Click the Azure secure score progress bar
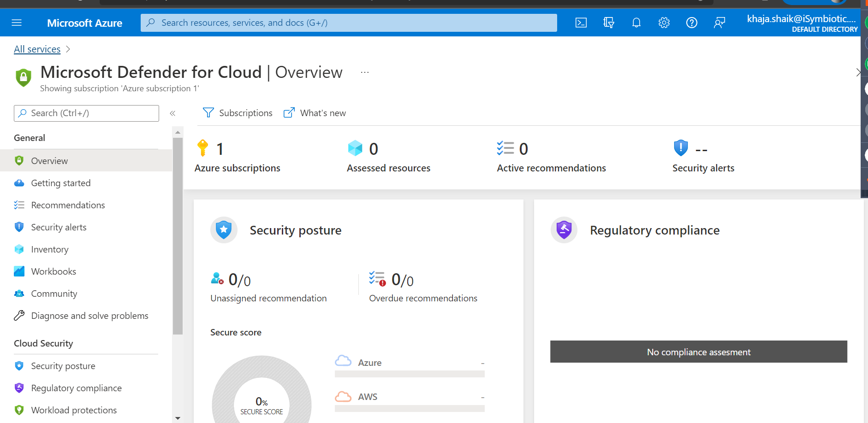The height and width of the screenshot is (423, 868). [410, 374]
